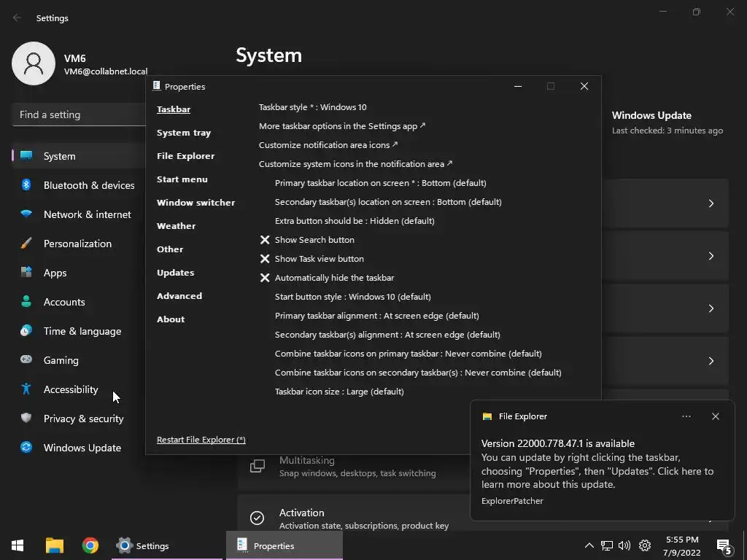The height and width of the screenshot is (560, 747).
Task: Select the Accounts person icon
Action: point(26,301)
